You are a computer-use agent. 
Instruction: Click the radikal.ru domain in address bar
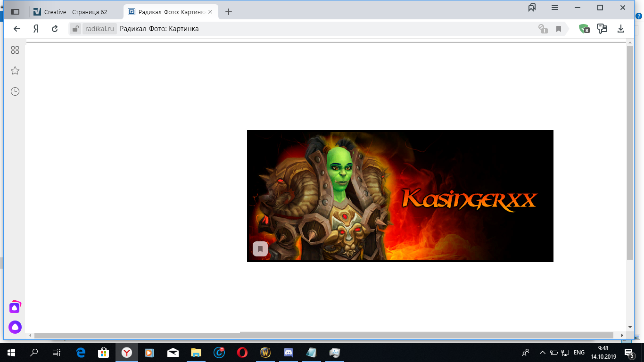pos(99,29)
